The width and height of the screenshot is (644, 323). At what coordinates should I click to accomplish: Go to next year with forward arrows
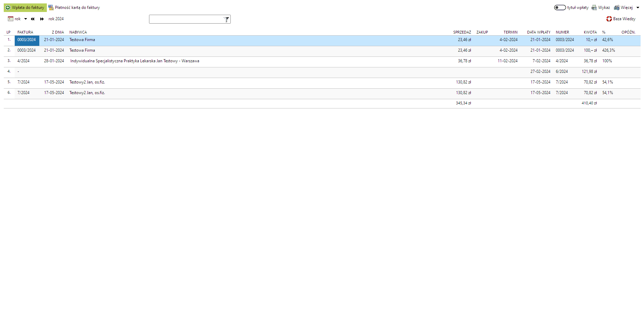click(42, 19)
